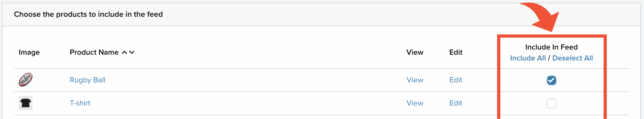
Task: Click the 'Choose the products' panel heading
Action: [89, 14]
